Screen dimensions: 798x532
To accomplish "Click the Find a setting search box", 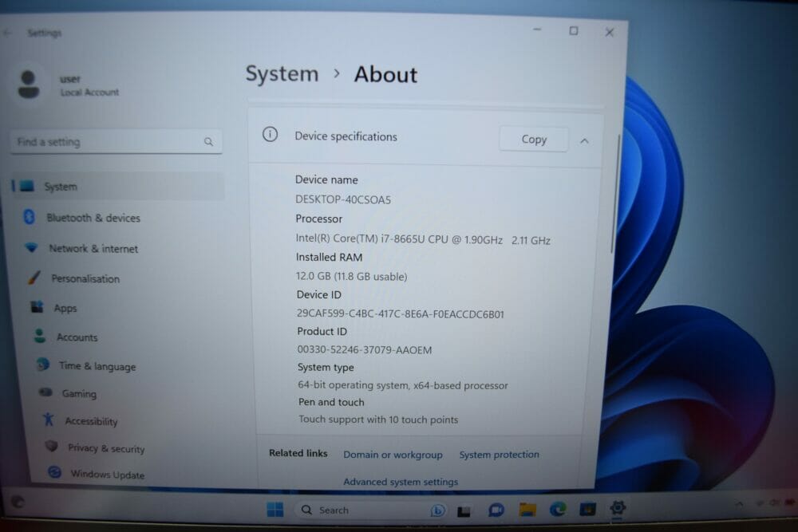I will 116,142.
